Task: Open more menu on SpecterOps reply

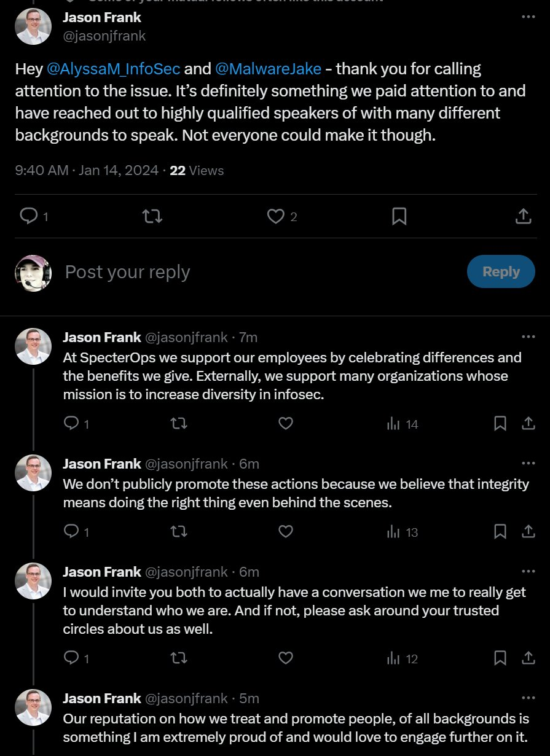Action: click(528, 337)
